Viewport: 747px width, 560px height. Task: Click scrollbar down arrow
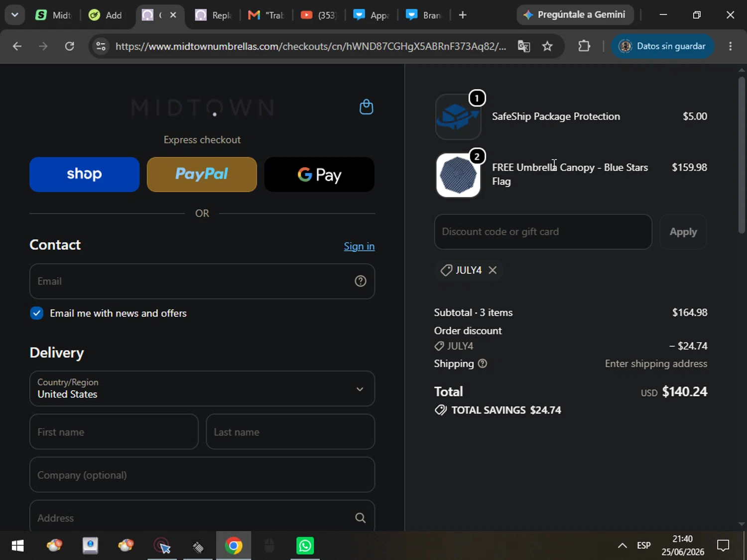pos(742,524)
